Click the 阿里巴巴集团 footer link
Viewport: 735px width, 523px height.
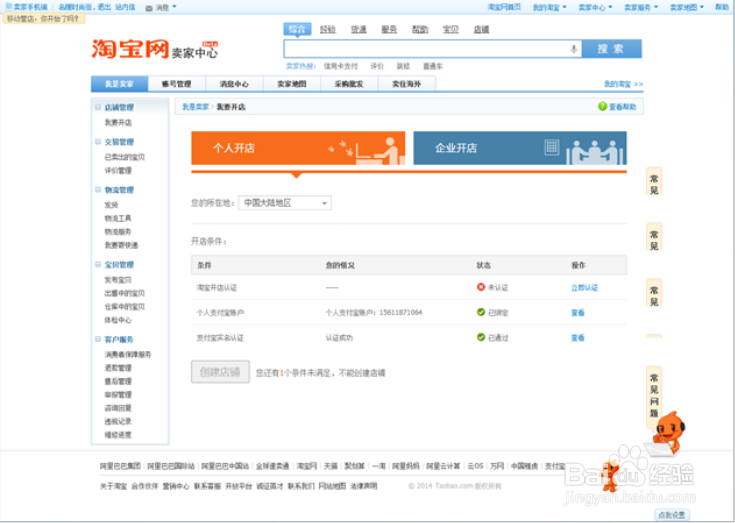[x=120, y=466]
